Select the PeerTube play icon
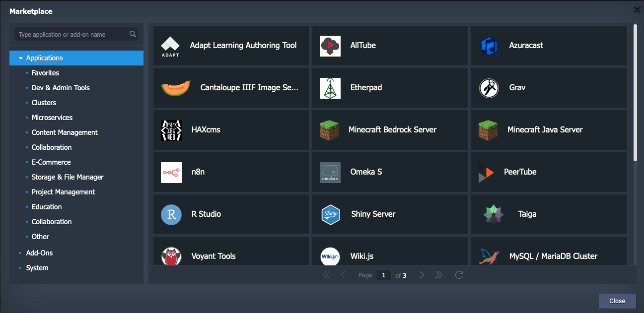 pos(486,172)
